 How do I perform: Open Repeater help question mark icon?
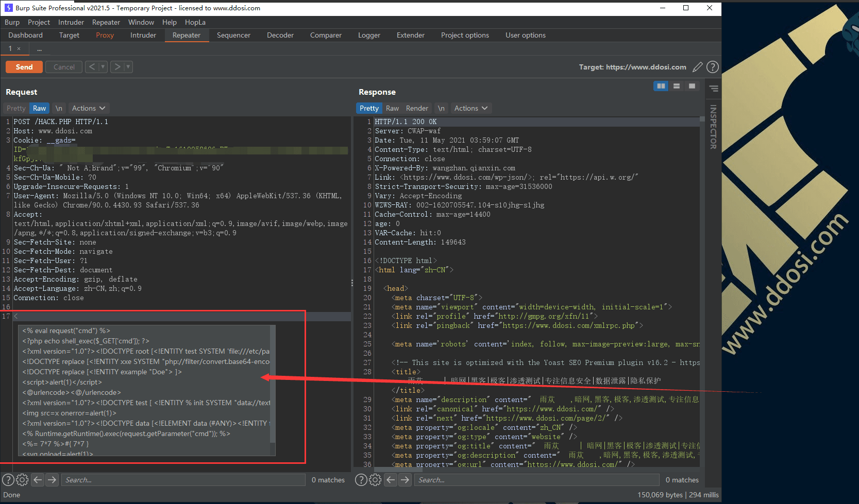(x=712, y=67)
